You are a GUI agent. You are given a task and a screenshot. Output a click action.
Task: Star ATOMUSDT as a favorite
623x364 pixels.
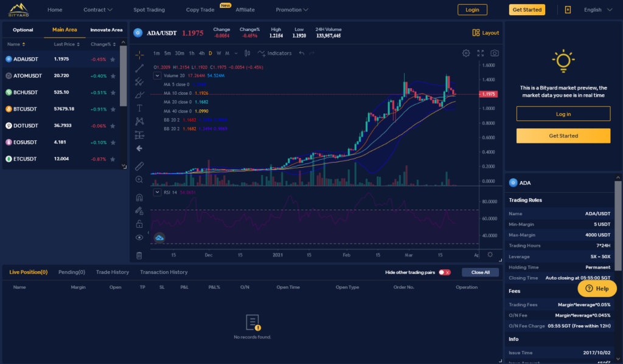(x=113, y=76)
